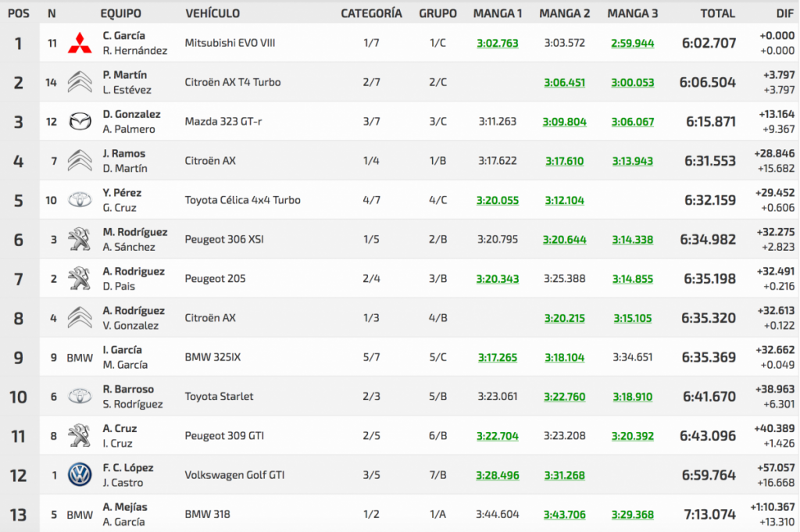Click the MANGA 1 column header
The height and width of the screenshot is (532, 800).
pos(498,13)
